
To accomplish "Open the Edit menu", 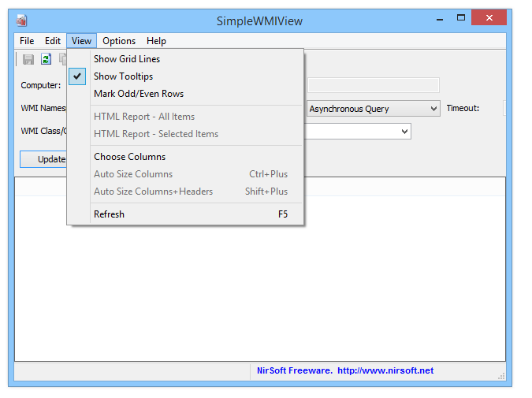I will pyautogui.click(x=53, y=41).
